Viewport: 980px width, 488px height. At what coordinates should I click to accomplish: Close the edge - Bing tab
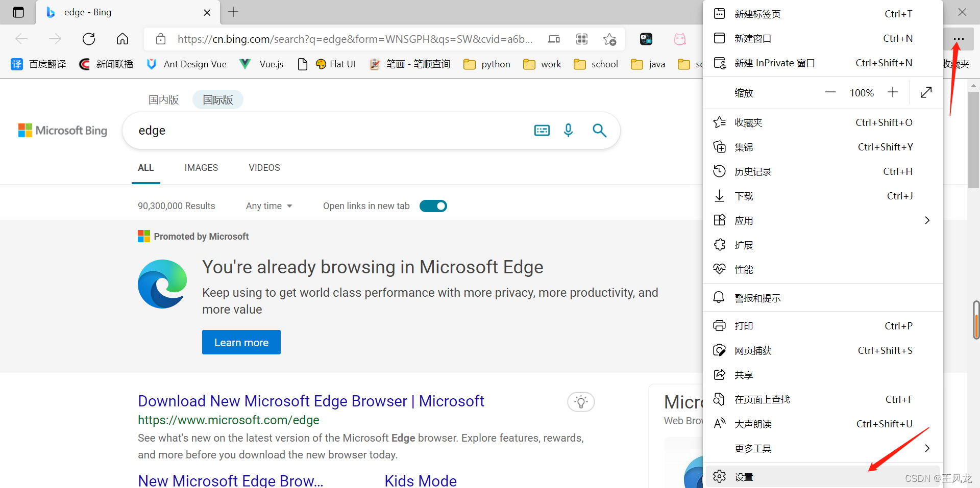pos(207,13)
